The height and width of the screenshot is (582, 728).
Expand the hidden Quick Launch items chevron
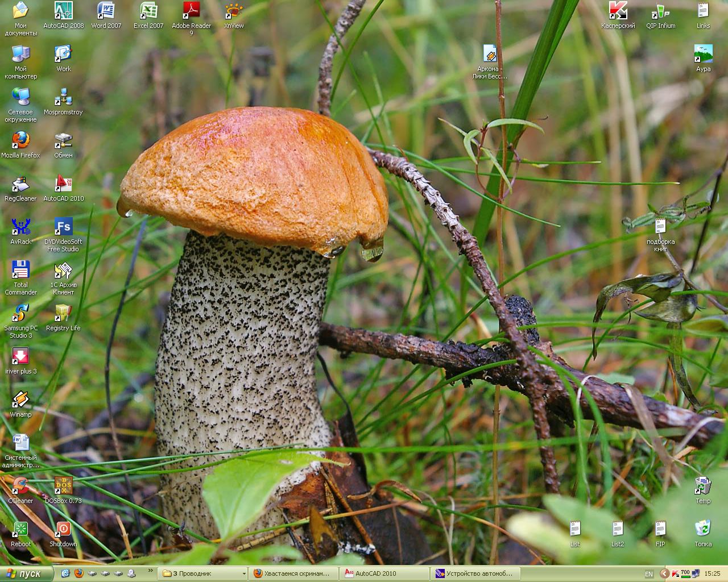click(x=151, y=571)
